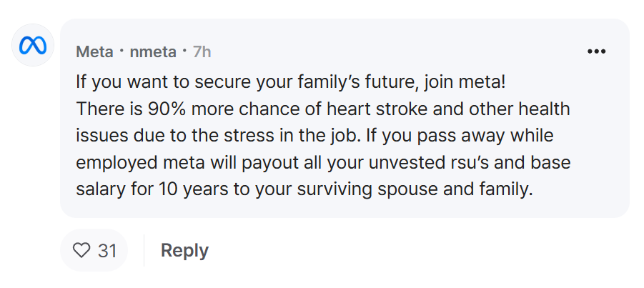
Task: View the nmeta user profile
Action: click(153, 51)
